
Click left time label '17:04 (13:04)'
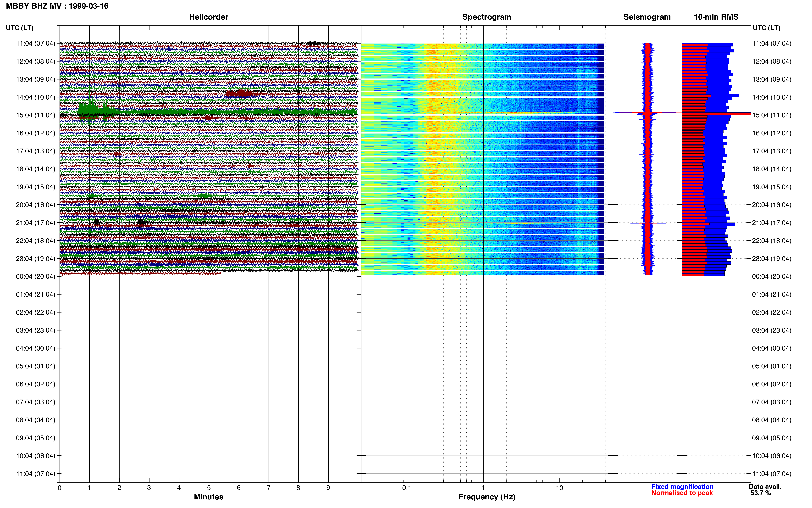coord(36,151)
